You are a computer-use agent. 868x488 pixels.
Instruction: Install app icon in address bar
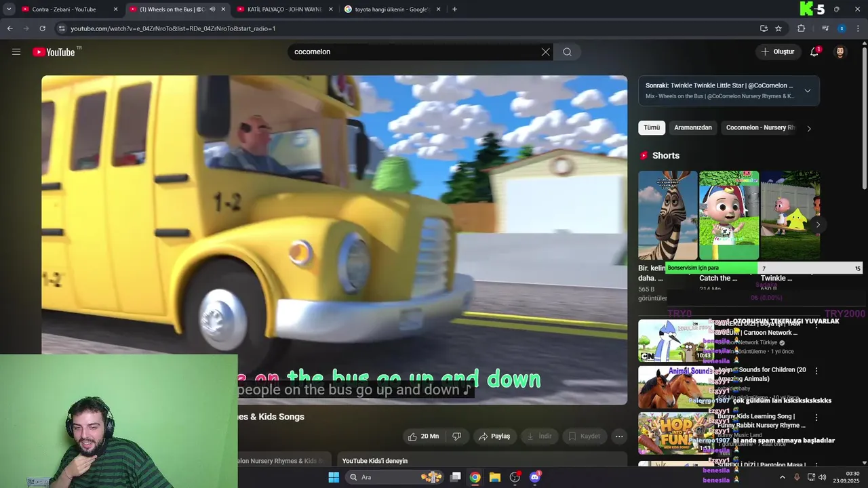764,28
